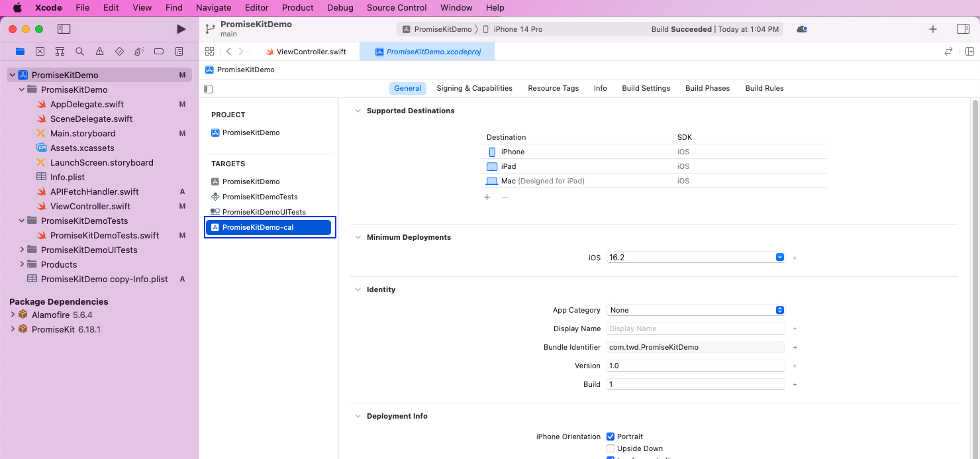Screen dimensions: 980x459
Task: Click the plus beside iOS deployment version
Action: tap(795, 258)
